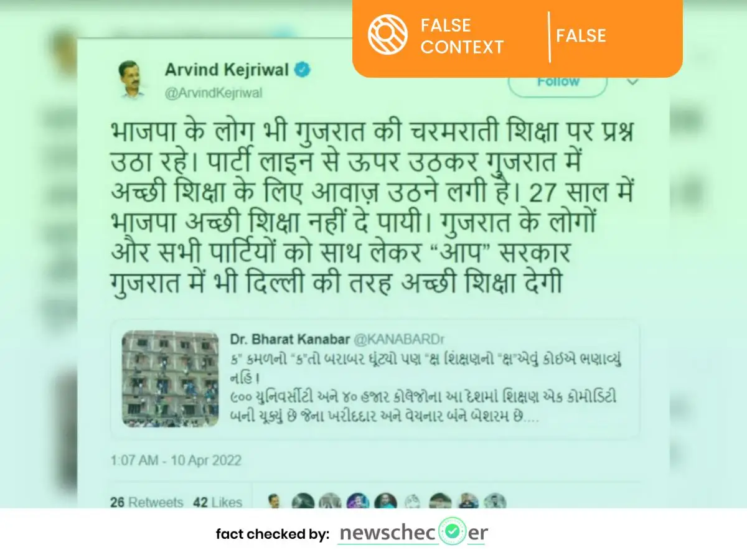Image resolution: width=747 pixels, height=560 pixels.
Task: Click the Follow button
Action: coord(558,82)
